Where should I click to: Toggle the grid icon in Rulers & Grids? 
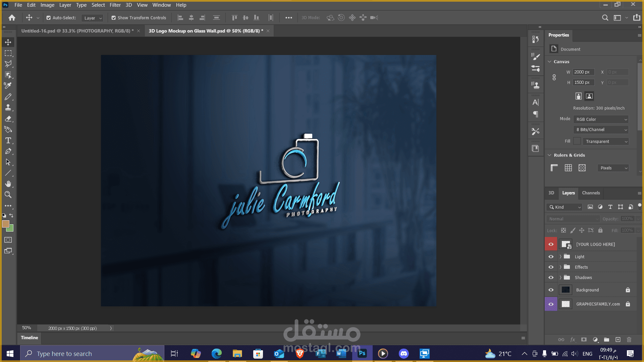click(x=568, y=168)
